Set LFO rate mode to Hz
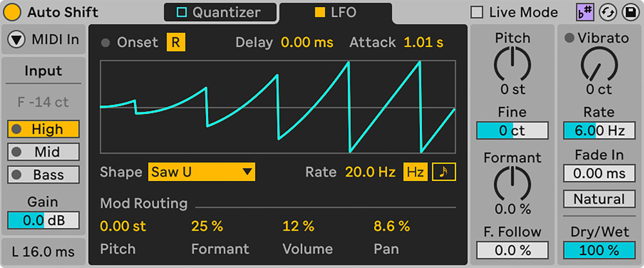This screenshot has width=644, height=268. pos(415,172)
